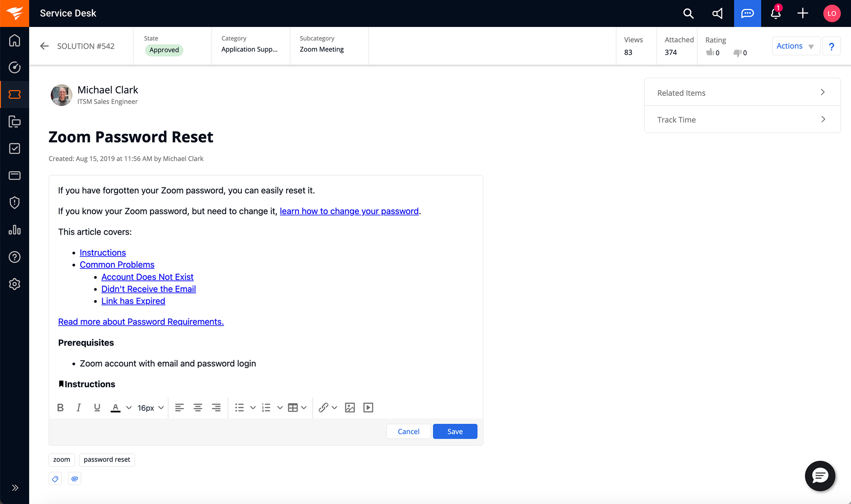The width and height of the screenshot is (851, 504).
Task: Open 'learn how to change your password' link
Action: tap(349, 211)
